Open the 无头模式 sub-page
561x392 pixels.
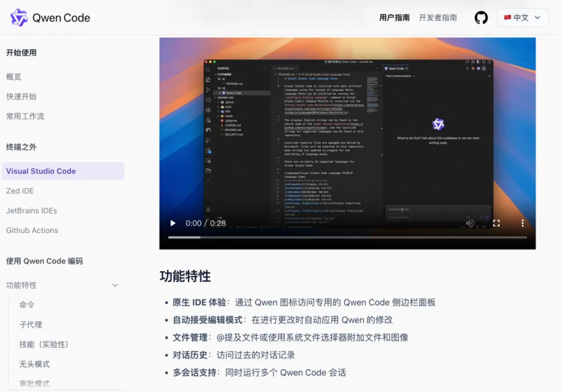click(34, 364)
